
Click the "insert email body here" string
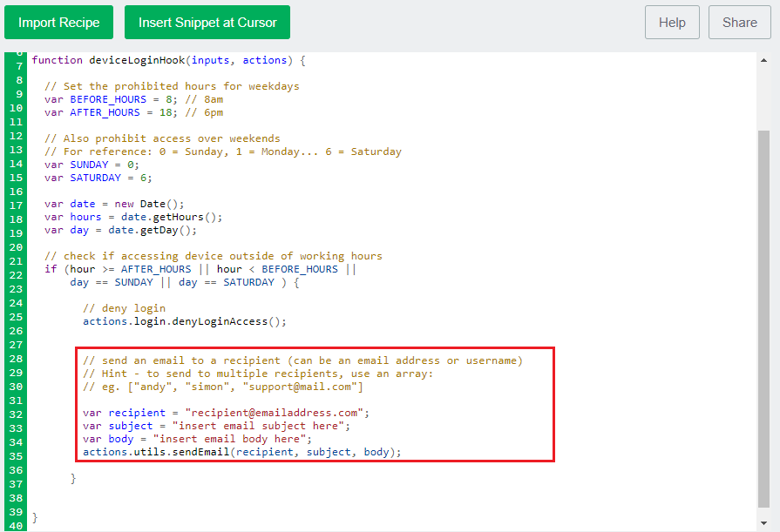[x=230, y=439]
